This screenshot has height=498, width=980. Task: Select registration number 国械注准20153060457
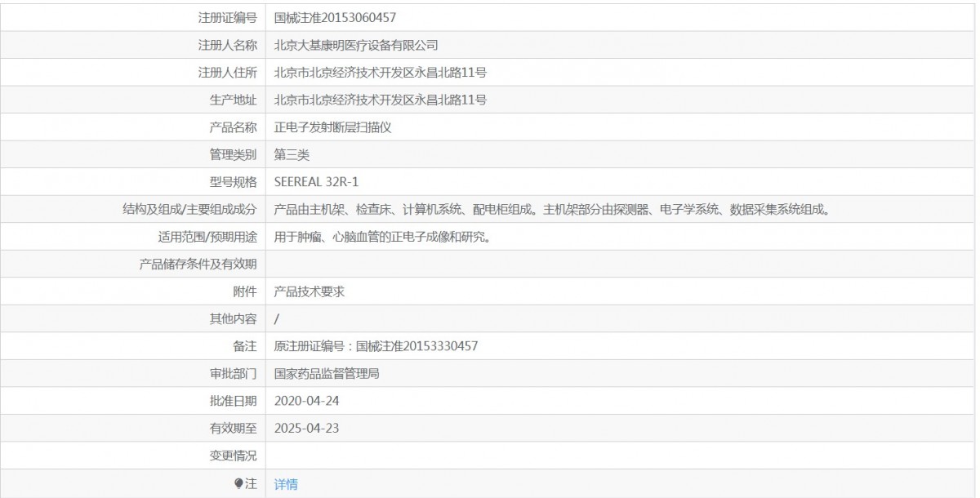click(x=336, y=17)
